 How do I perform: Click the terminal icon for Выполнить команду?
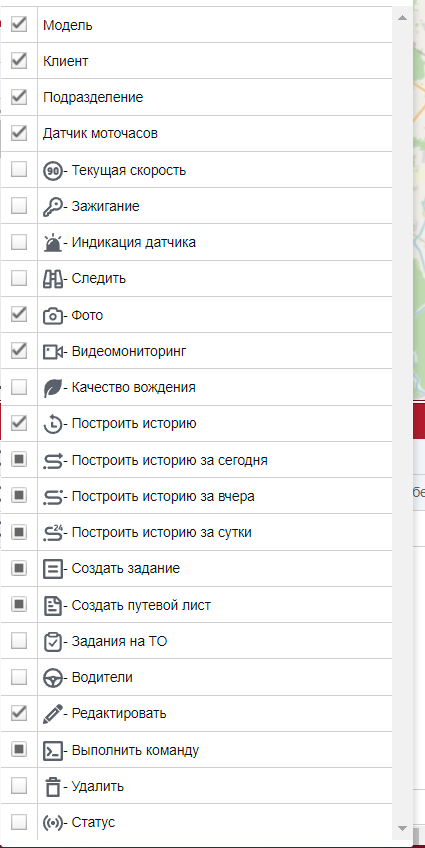pos(53,750)
